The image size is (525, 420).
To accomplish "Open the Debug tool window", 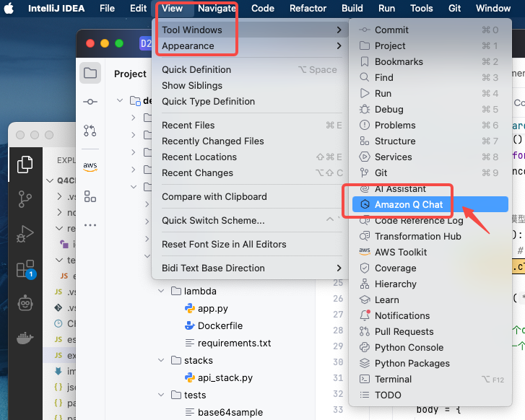I will click(x=430, y=110).
